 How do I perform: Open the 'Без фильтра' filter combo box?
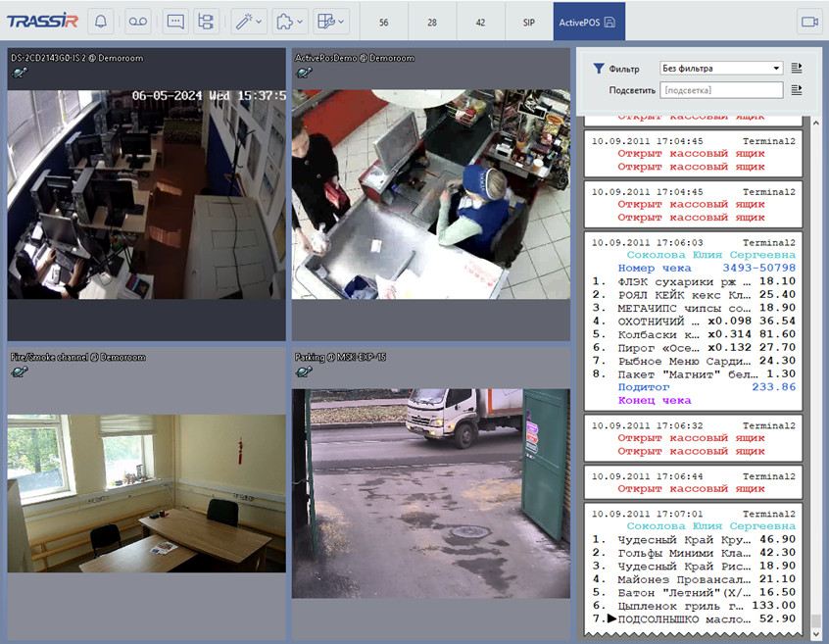tap(720, 69)
